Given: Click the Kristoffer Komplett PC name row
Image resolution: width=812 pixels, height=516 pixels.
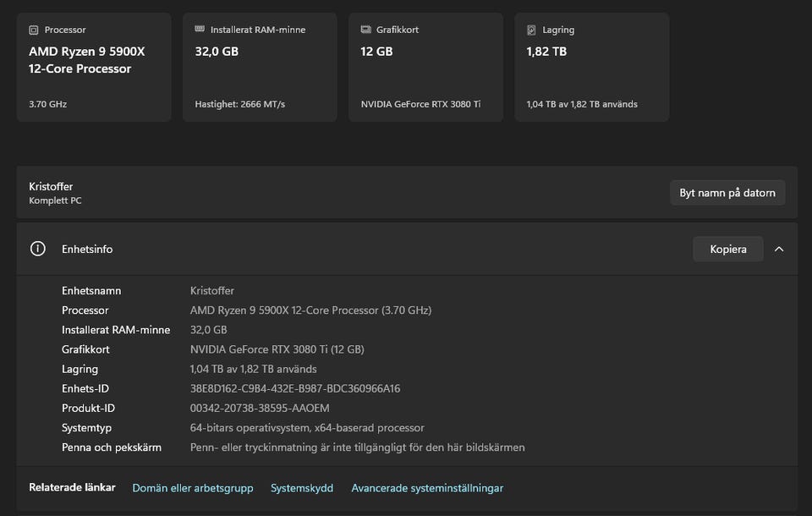Looking at the screenshot, I should 407,193.
